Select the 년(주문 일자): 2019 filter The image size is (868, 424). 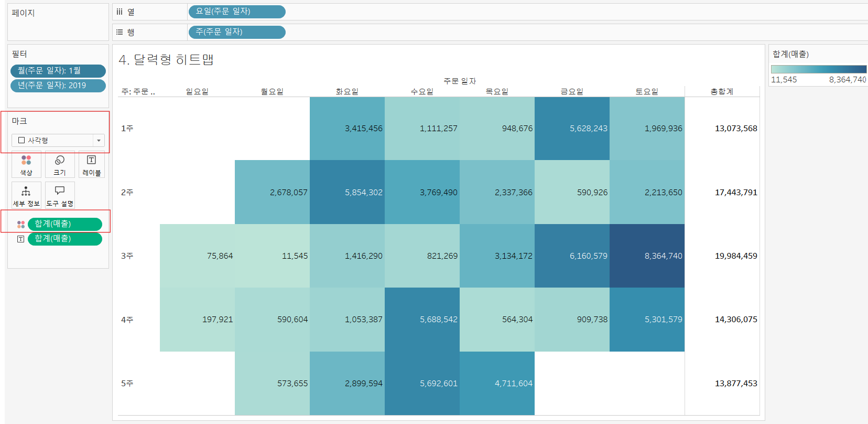coord(58,86)
